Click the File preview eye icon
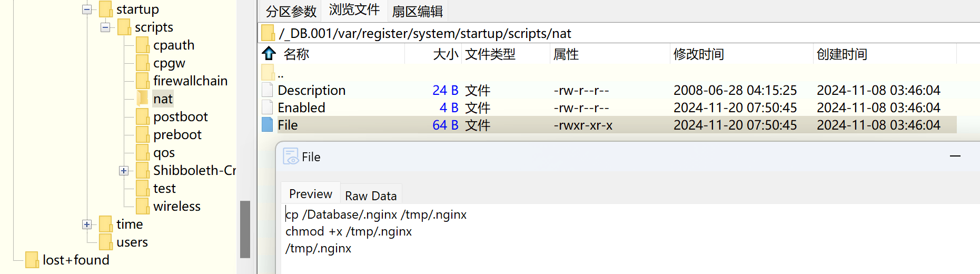The width and height of the screenshot is (980, 274). (x=291, y=156)
